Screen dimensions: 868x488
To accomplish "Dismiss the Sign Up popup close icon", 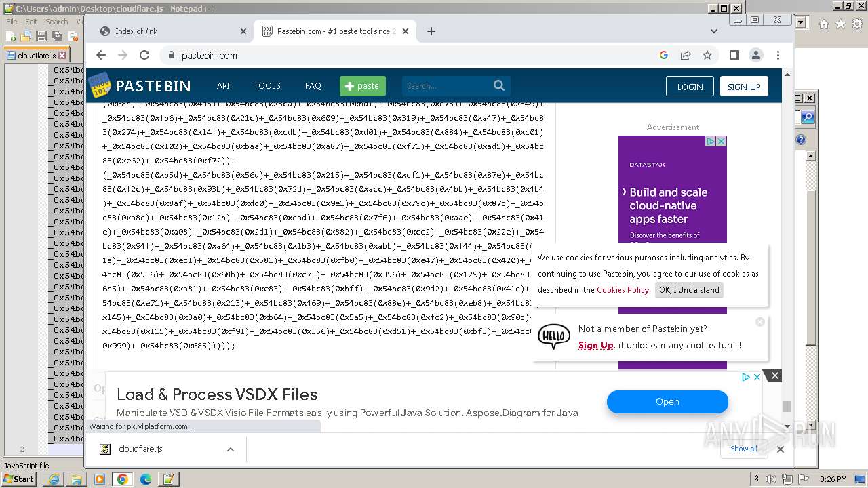I will [760, 322].
